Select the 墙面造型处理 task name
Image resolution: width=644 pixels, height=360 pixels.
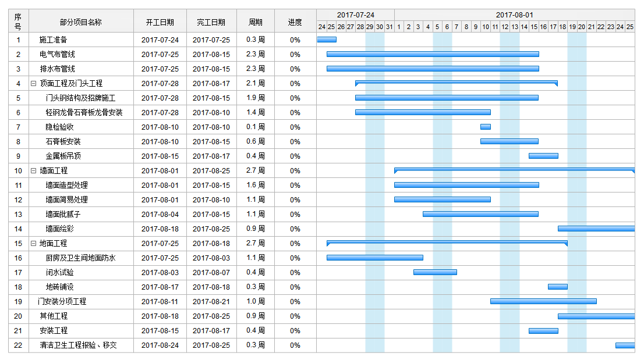(66, 185)
